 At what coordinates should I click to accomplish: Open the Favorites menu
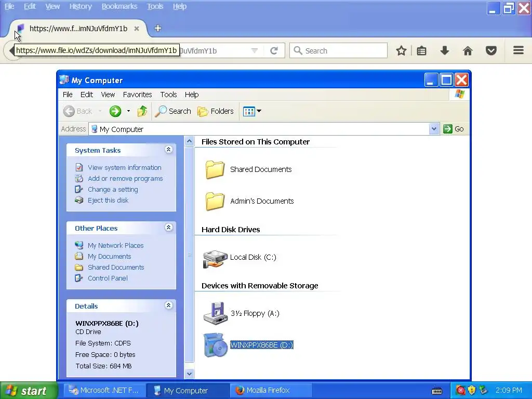point(137,95)
